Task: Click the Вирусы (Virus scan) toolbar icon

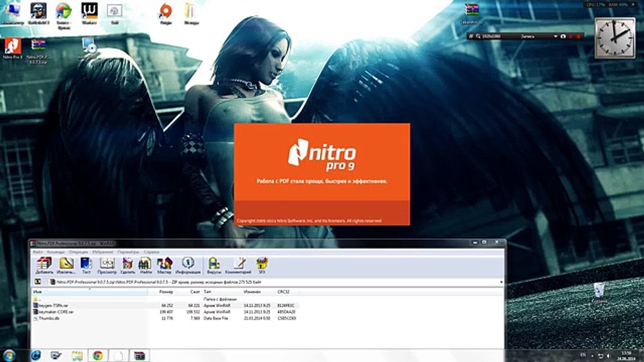Action: tap(214, 265)
